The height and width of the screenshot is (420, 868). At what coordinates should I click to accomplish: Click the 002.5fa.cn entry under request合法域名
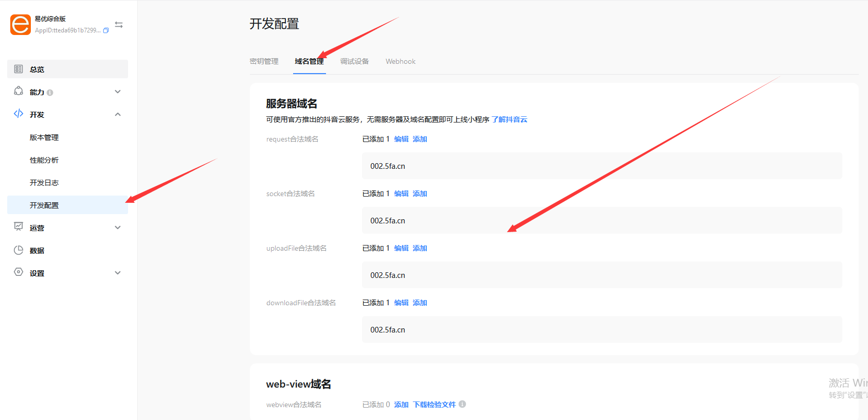pyautogui.click(x=602, y=166)
